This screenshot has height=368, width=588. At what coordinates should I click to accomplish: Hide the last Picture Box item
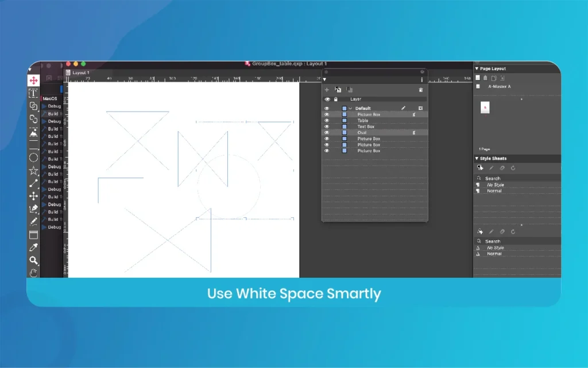pyautogui.click(x=327, y=151)
